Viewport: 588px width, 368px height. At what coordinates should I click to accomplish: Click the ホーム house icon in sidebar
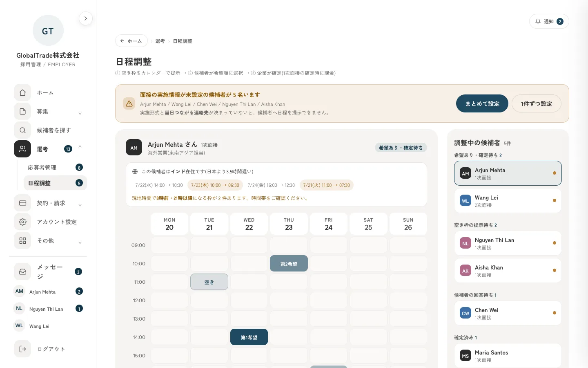[22, 93]
